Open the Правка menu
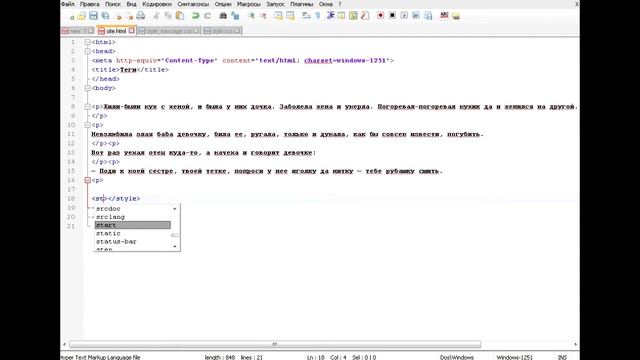 click(89, 4)
